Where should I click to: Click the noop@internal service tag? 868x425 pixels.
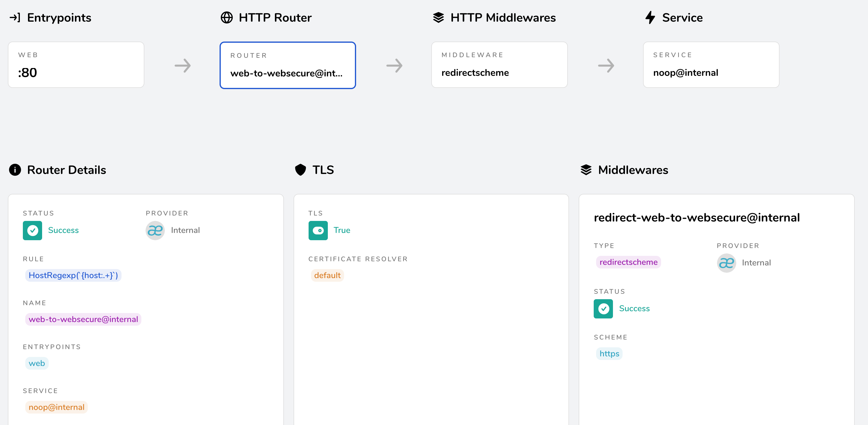tap(56, 407)
